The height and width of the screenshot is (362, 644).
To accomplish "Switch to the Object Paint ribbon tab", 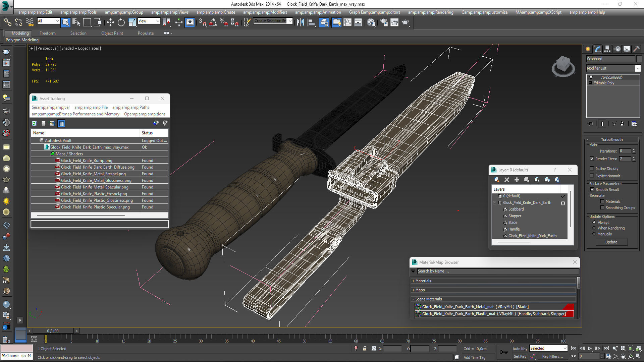I will [x=112, y=33].
